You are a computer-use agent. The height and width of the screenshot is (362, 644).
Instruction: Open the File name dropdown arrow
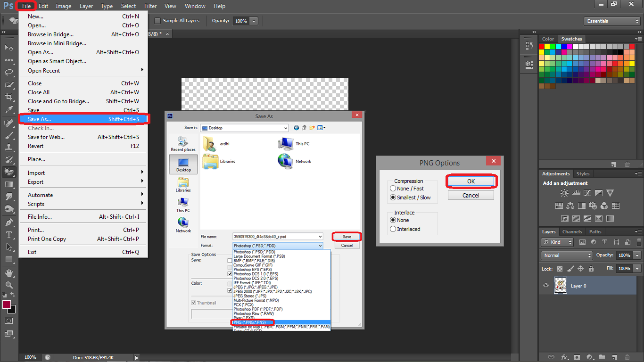[x=321, y=237]
